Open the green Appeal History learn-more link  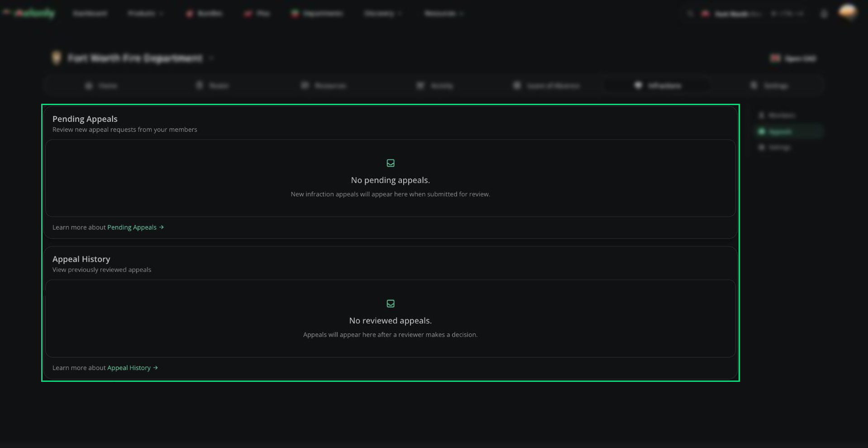click(x=133, y=368)
